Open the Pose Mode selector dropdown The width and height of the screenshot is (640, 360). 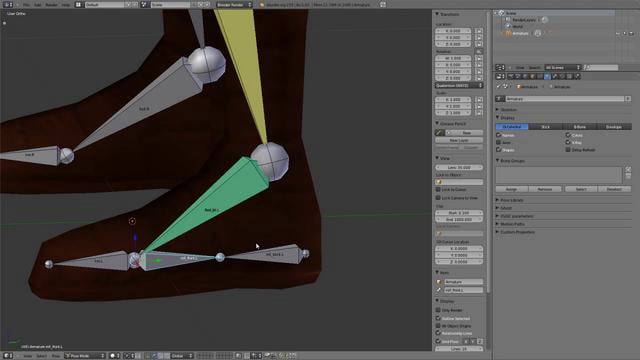(x=85, y=356)
